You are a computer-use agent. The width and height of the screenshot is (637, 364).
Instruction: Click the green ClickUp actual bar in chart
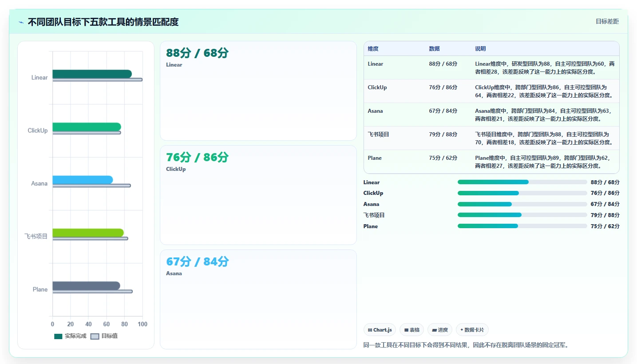tap(87, 127)
